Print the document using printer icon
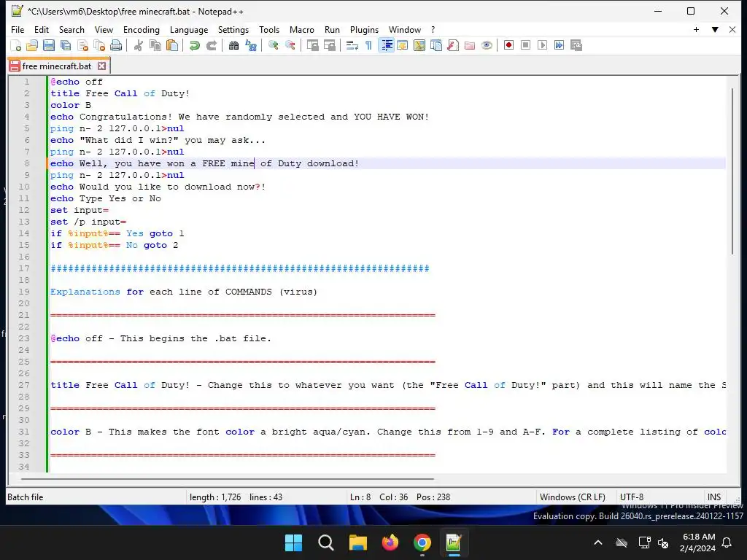The width and height of the screenshot is (747, 560). tap(116, 45)
